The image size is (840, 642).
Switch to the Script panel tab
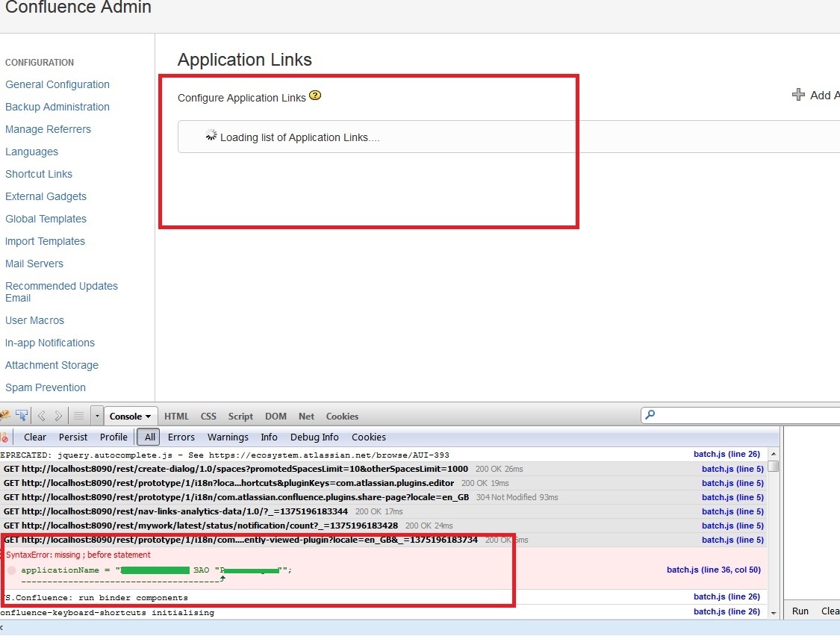point(240,416)
